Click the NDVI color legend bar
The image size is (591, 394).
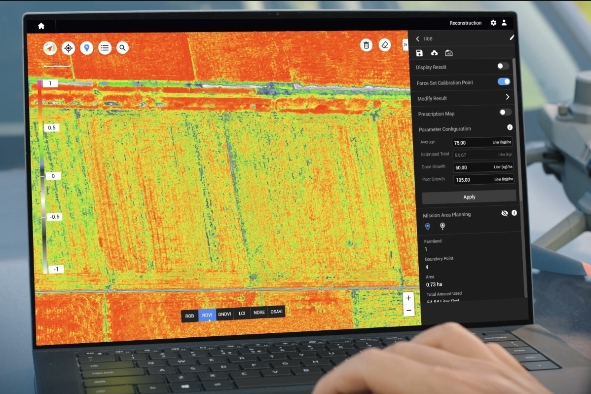click(x=43, y=176)
